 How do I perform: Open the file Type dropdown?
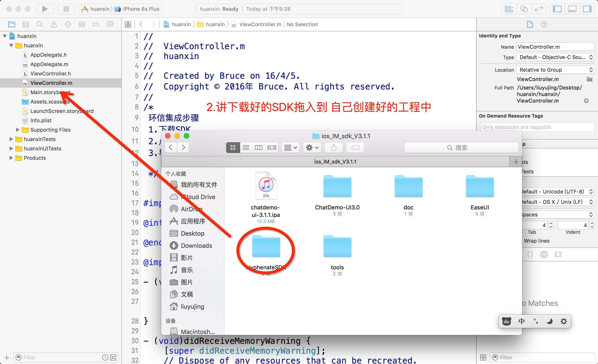[555, 57]
